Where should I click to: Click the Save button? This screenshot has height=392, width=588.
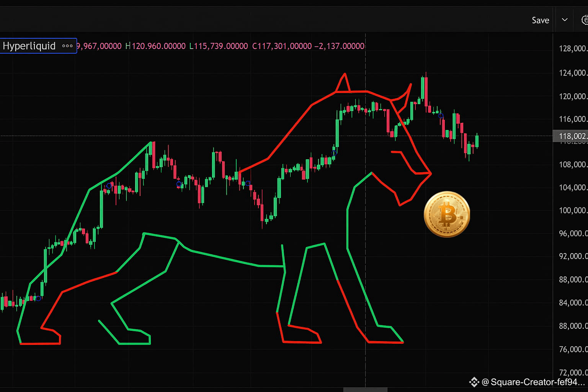pos(540,20)
